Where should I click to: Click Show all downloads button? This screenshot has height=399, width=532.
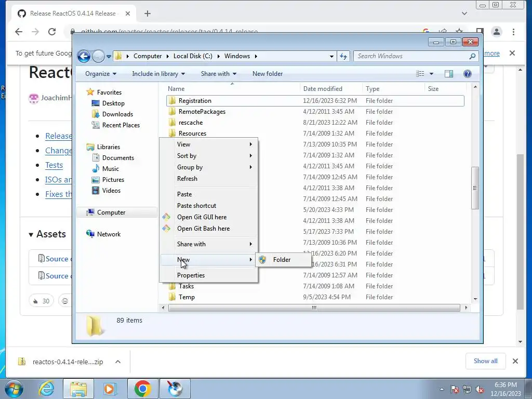click(x=486, y=361)
